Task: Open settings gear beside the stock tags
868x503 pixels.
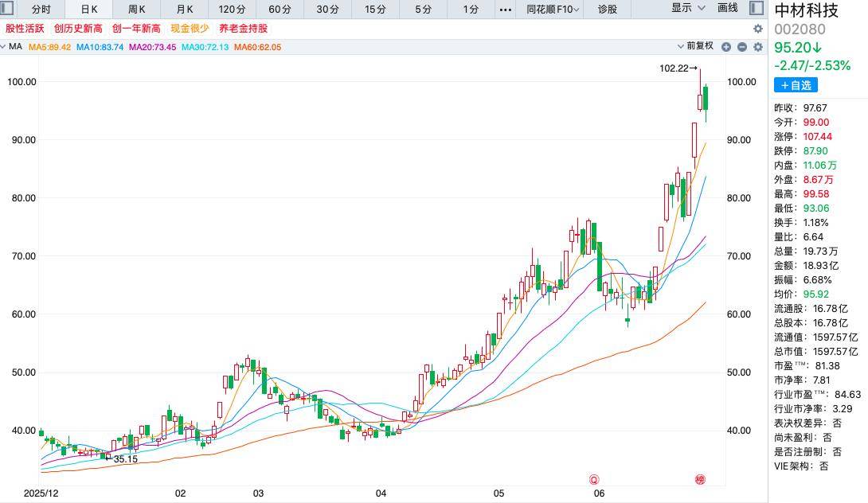Action: pyautogui.click(x=758, y=29)
